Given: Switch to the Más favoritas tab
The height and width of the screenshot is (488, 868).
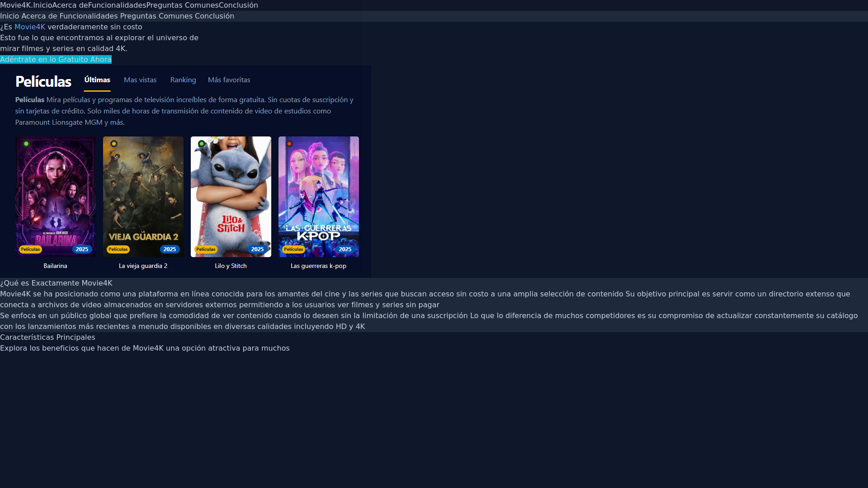Looking at the screenshot, I should click(x=229, y=80).
